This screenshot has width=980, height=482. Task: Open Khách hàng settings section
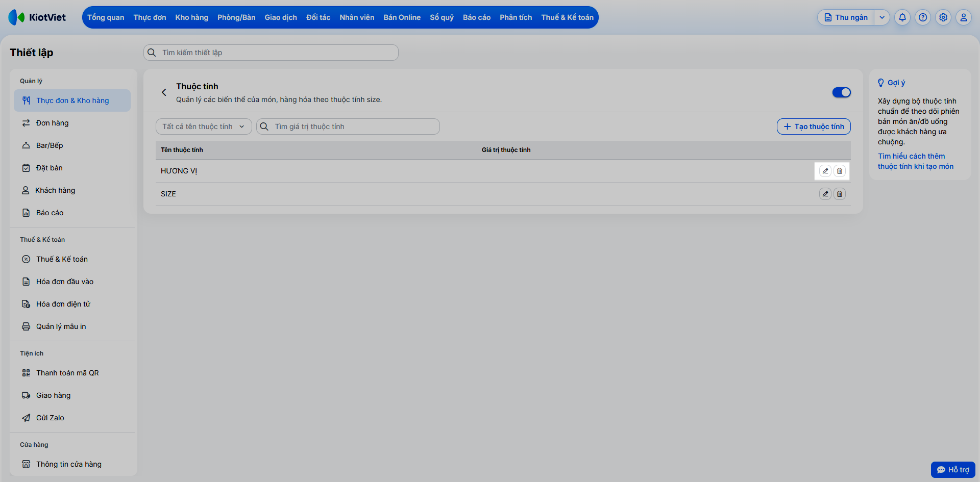click(x=72, y=190)
